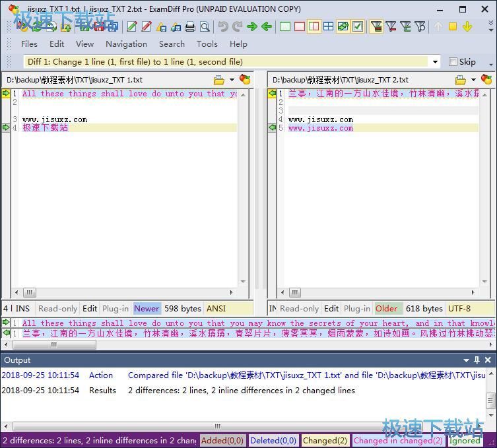497x448 pixels.
Task: Show only right pane red icon
Action: [300, 26]
